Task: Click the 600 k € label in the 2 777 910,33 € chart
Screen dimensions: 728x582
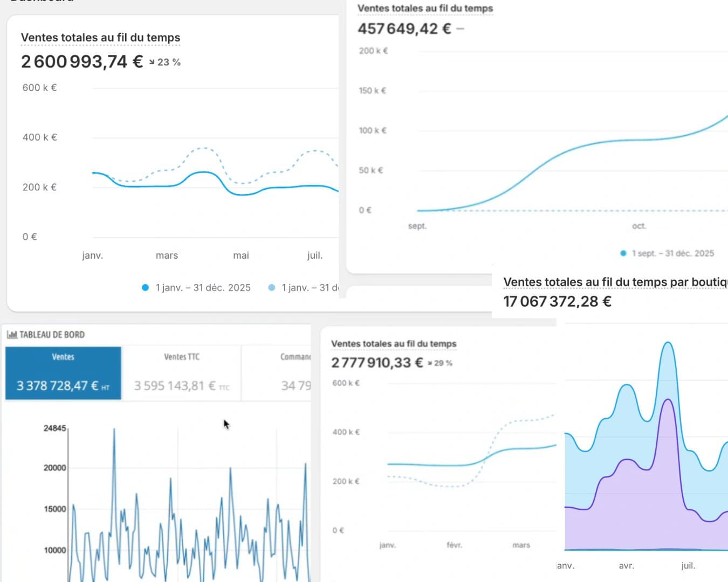Action: click(x=346, y=383)
